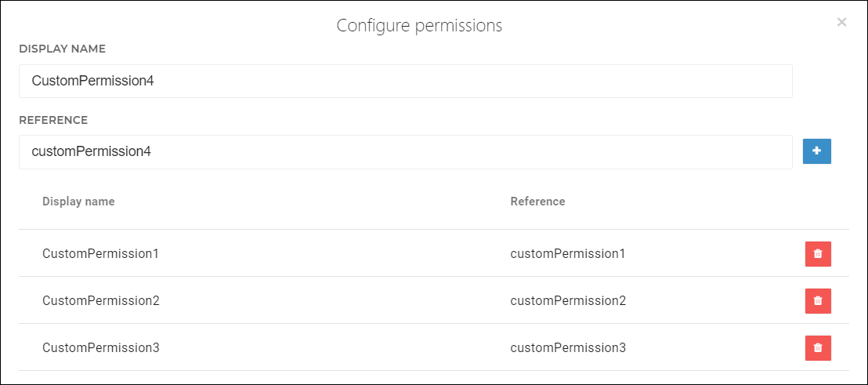Viewport: 868px width, 385px height.
Task: Delete CustomPermission2 using its trash icon
Action: coord(818,301)
